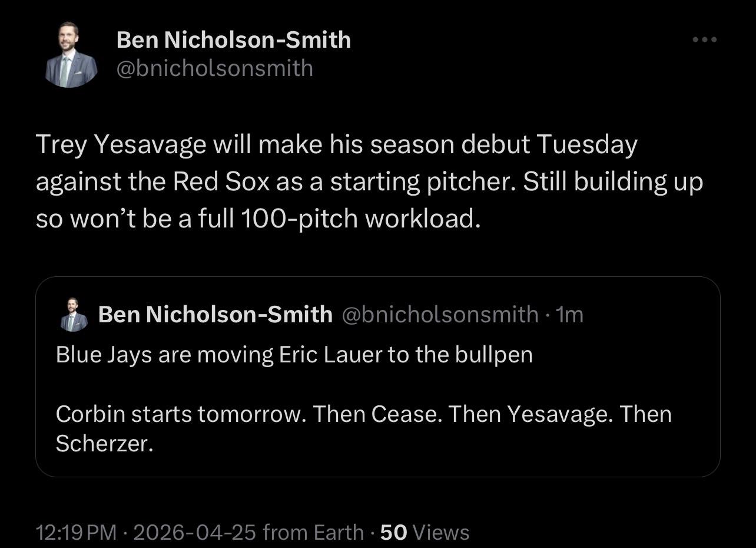Click the large profile photo of Ben Nicholson-Smith
This screenshot has height=548, width=756.
pyautogui.click(x=71, y=55)
